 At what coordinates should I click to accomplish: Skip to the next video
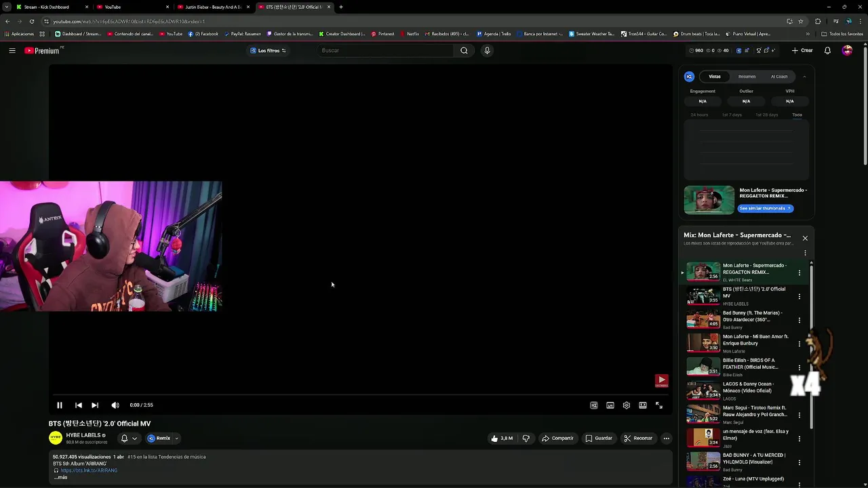point(95,405)
